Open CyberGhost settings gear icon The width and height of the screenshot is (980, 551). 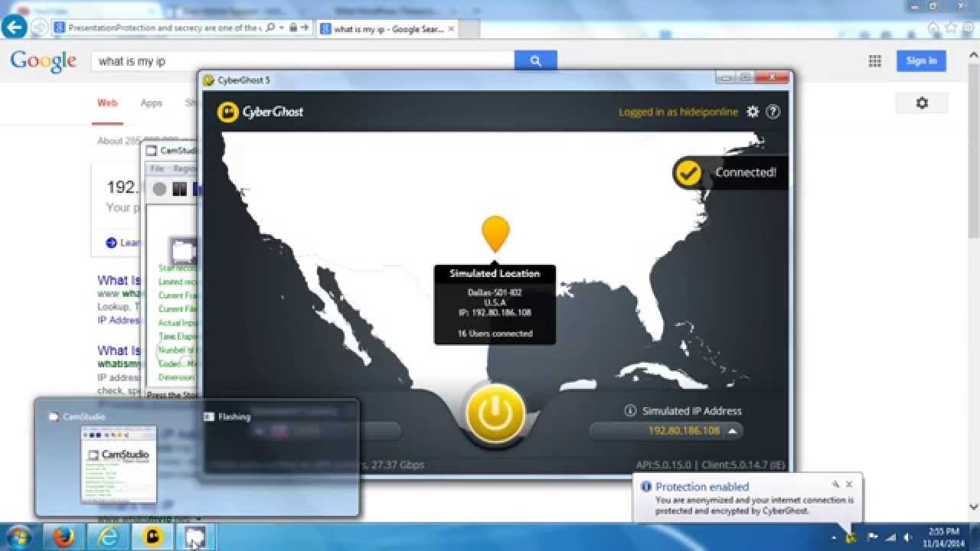753,112
